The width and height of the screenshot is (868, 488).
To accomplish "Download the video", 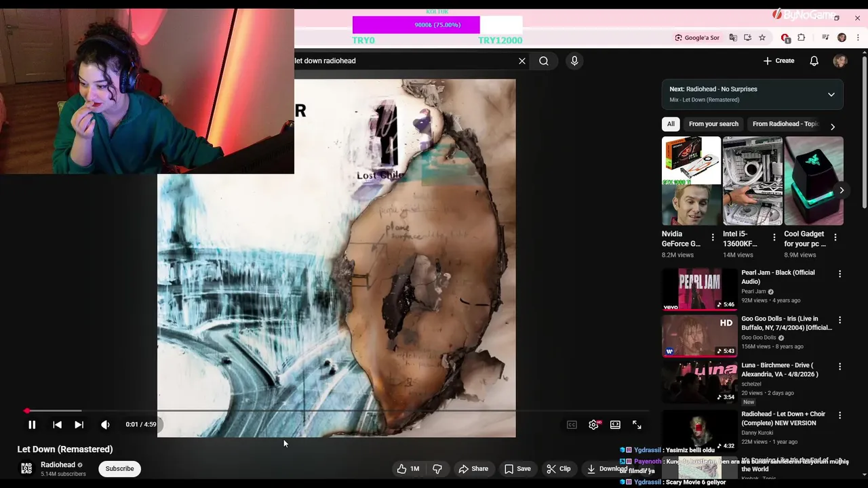I will pyautogui.click(x=607, y=468).
